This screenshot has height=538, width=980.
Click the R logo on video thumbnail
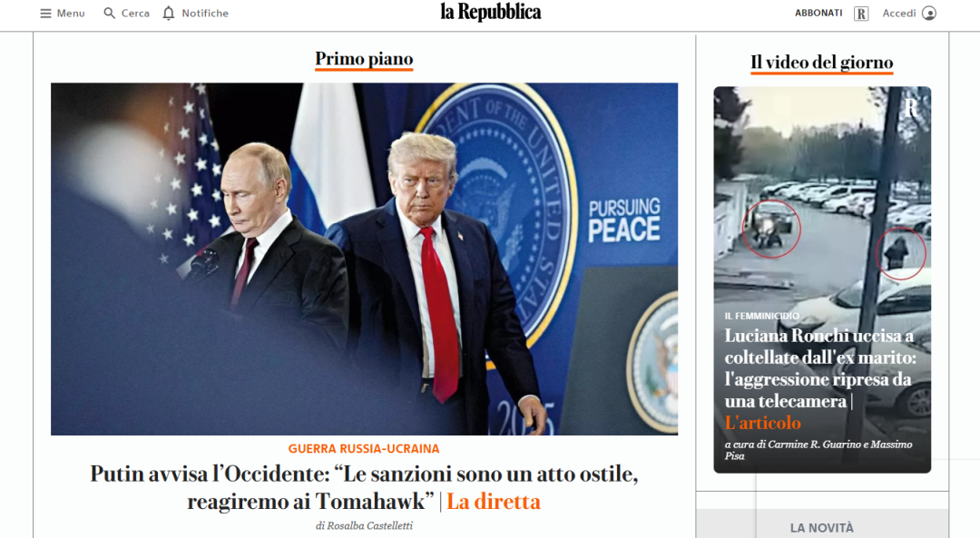(911, 107)
